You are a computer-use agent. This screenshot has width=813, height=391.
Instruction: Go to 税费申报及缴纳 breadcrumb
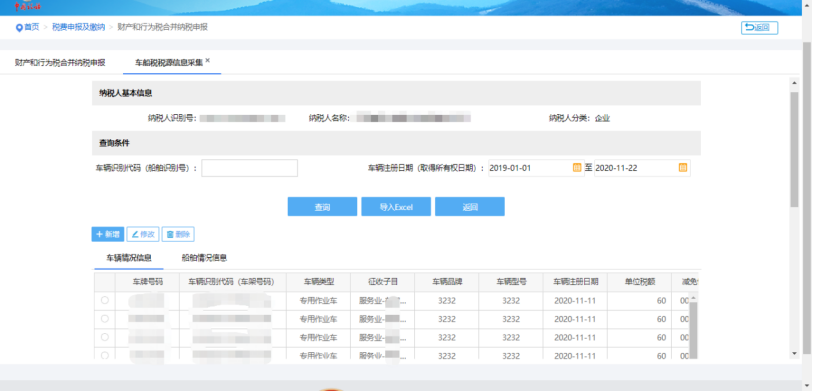click(x=78, y=27)
